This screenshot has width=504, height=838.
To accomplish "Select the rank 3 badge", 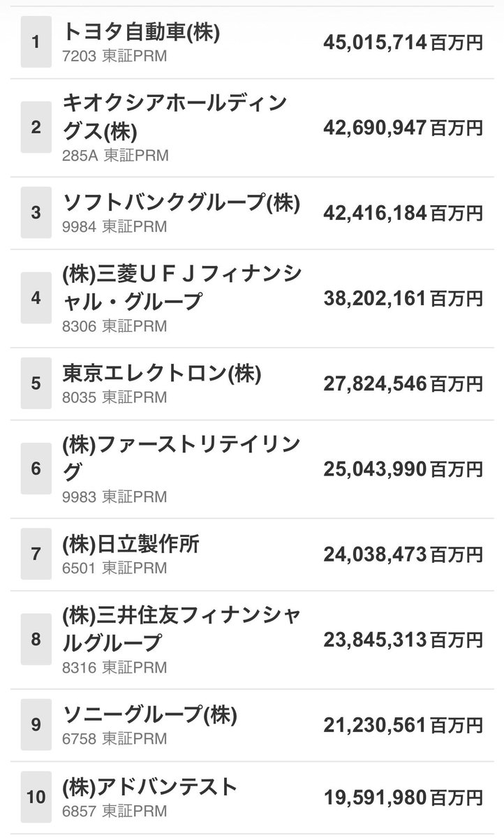I will click(36, 212).
